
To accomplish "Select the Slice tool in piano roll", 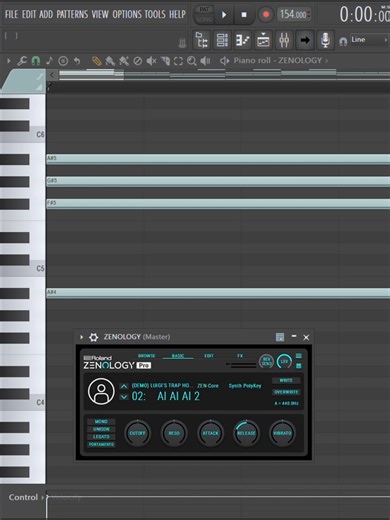I will click(165, 61).
